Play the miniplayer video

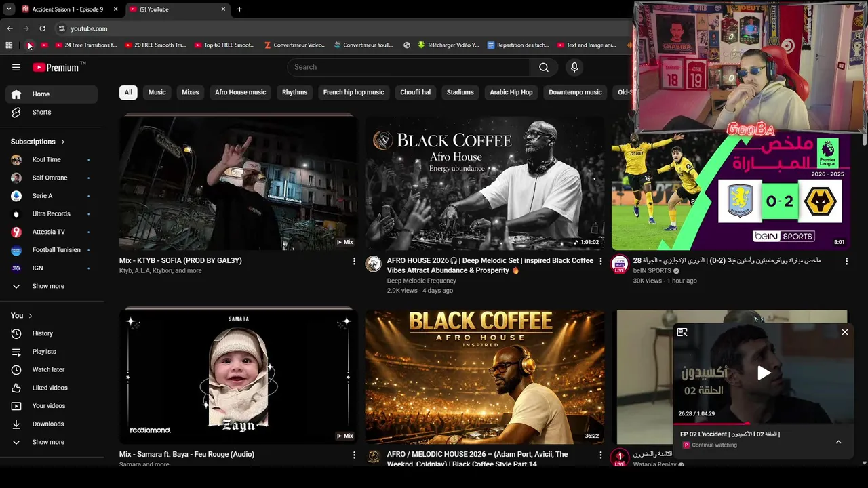click(x=764, y=373)
